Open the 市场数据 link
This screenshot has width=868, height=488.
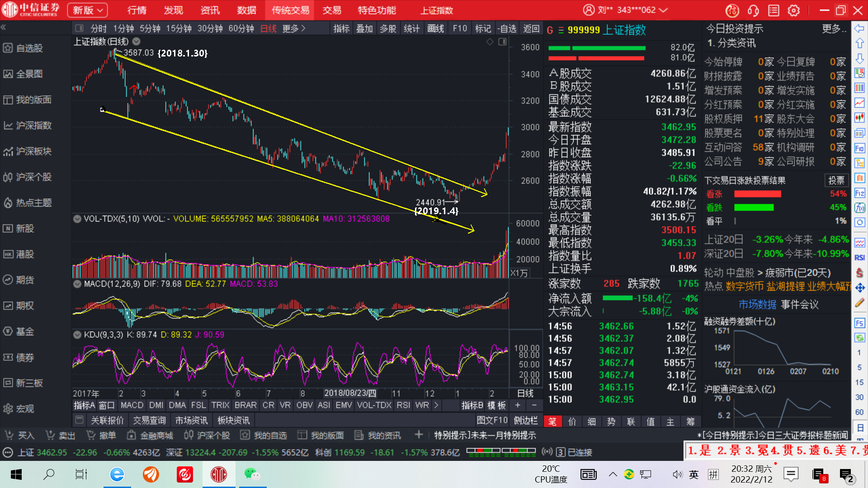pos(757,305)
